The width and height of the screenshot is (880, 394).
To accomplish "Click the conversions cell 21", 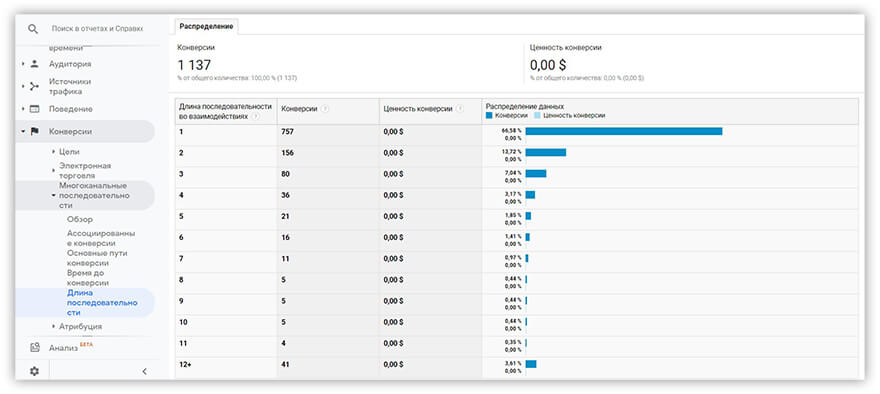I will [x=286, y=216].
